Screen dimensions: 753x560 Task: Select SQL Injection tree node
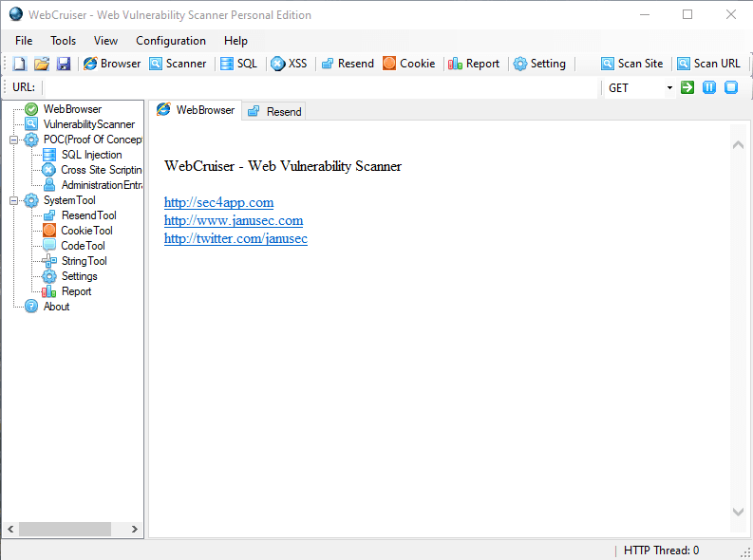[x=92, y=155]
